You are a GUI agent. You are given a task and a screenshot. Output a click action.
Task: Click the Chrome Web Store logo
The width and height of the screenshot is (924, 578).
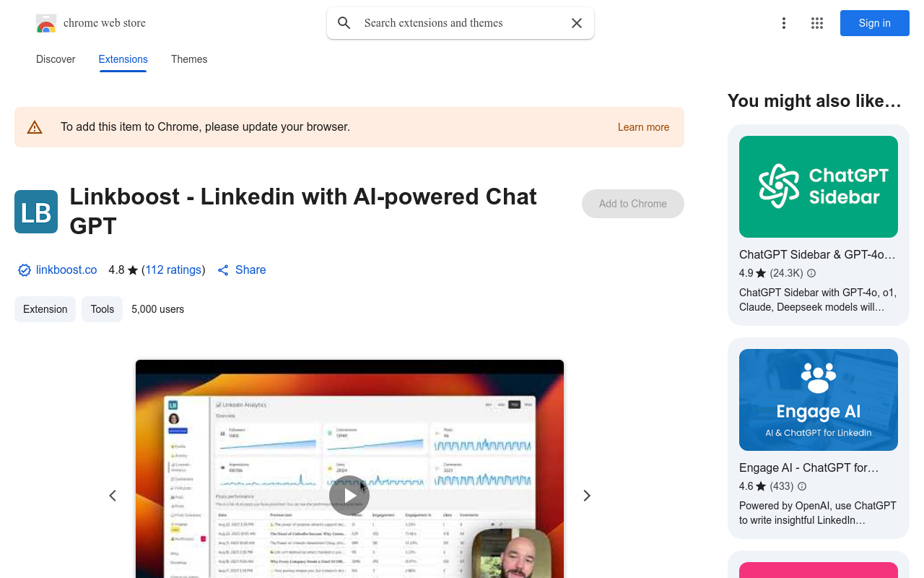coord(46,23)
